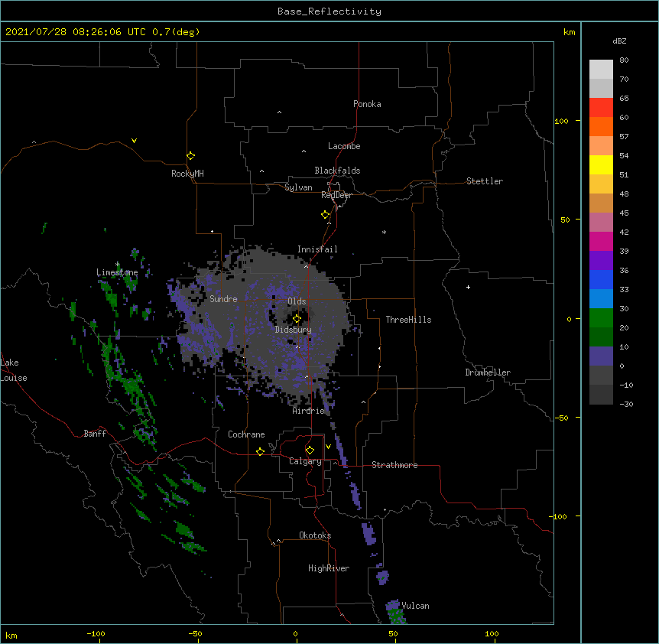Click the RedDeer city label

pos(336,195)
